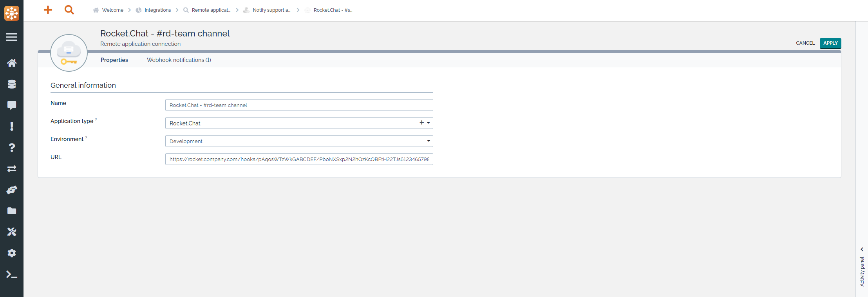The width and height of the screenshot is (868, 297).
Task: Open the wrench tools icon in sidebar
Action: pyautogui.click(x=12, y=232)
